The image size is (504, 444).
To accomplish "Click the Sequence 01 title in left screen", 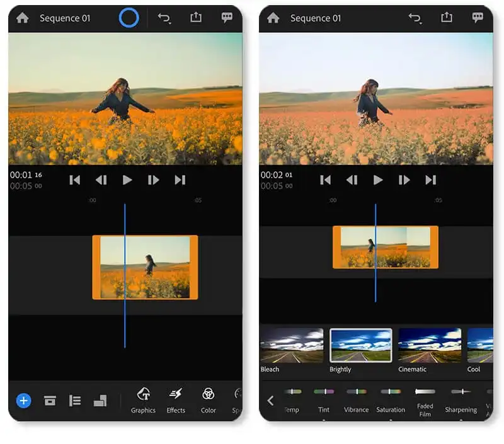I will coord(65,18).
